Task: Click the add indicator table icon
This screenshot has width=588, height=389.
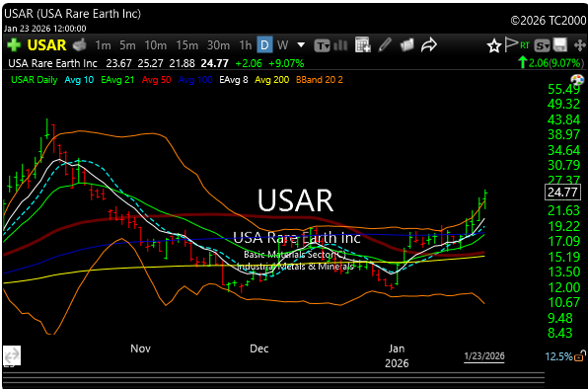Action: 363,45
